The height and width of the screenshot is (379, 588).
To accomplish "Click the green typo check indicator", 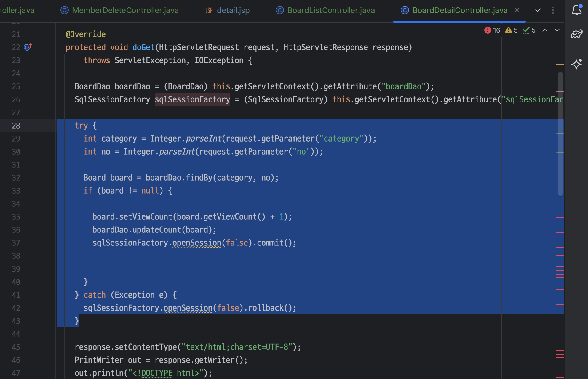I will 529,30.
